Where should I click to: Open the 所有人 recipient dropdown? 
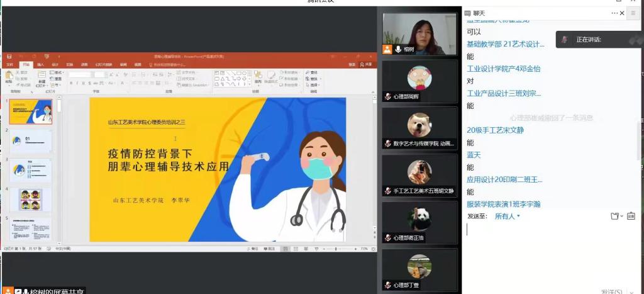pos(508,216)
